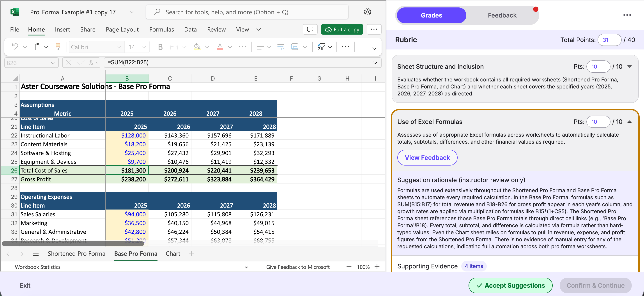This screenshot has width=644, height=296.
Task: Click the Wrap Text icon
Action: pos(281,47)
